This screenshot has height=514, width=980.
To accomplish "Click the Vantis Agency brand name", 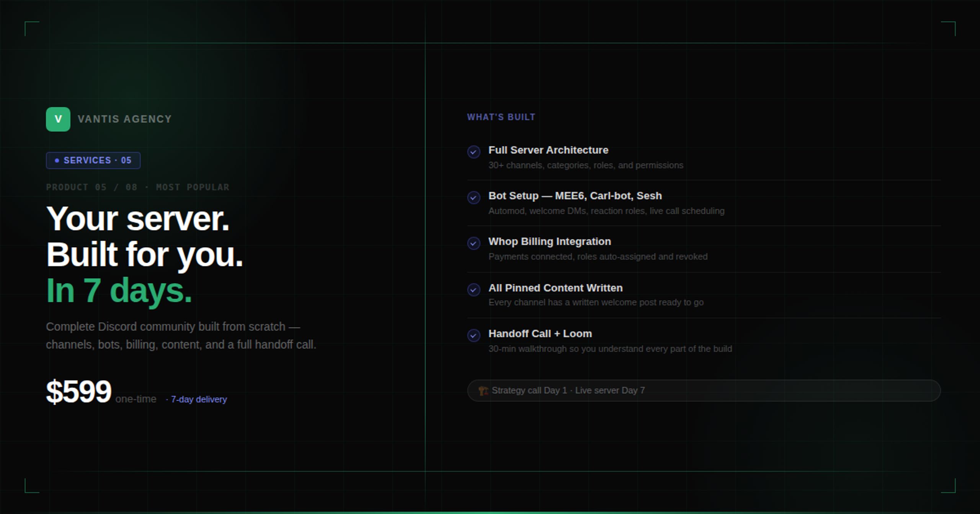I will click(x=125, y=119).
